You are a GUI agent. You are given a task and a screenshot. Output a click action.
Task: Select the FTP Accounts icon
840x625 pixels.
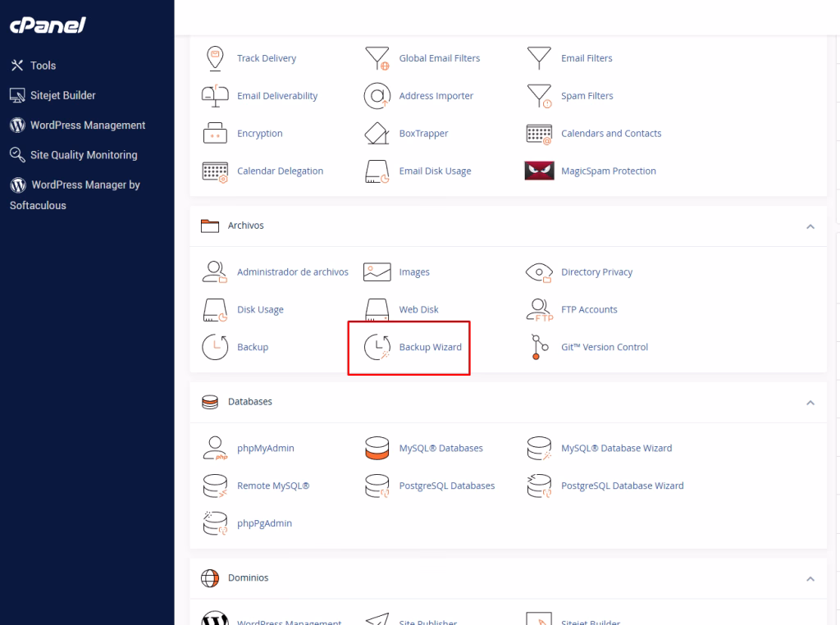pos(539,309)
